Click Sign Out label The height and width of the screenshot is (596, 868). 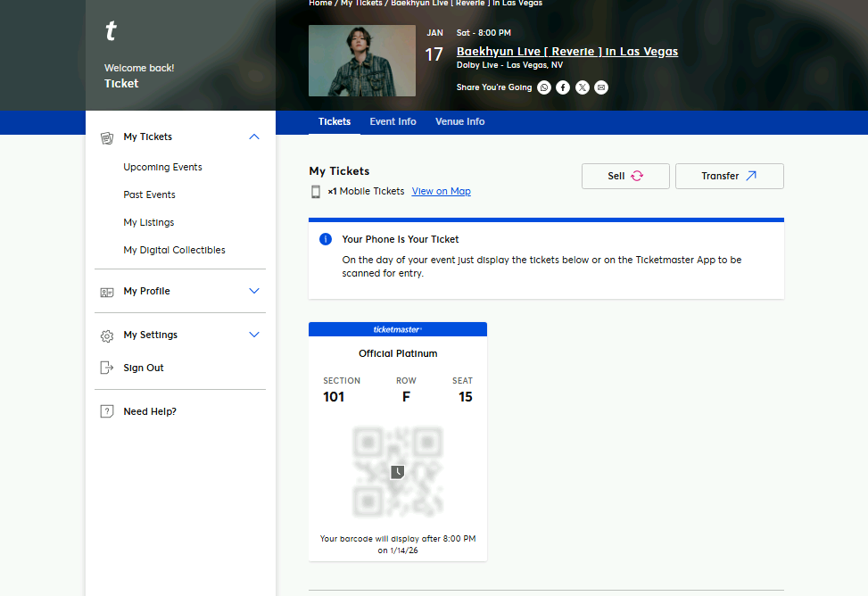click(144, 368)
